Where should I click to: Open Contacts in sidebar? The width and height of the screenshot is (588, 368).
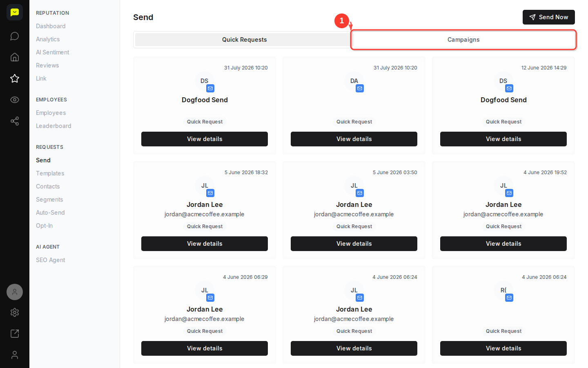pyautogui.click(x=48, y=186)
